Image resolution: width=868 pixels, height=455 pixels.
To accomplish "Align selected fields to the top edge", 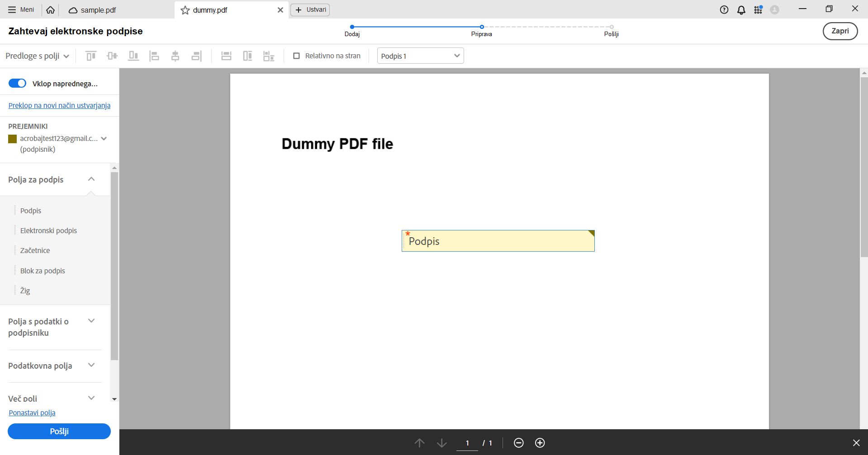I will click(91, 56).
